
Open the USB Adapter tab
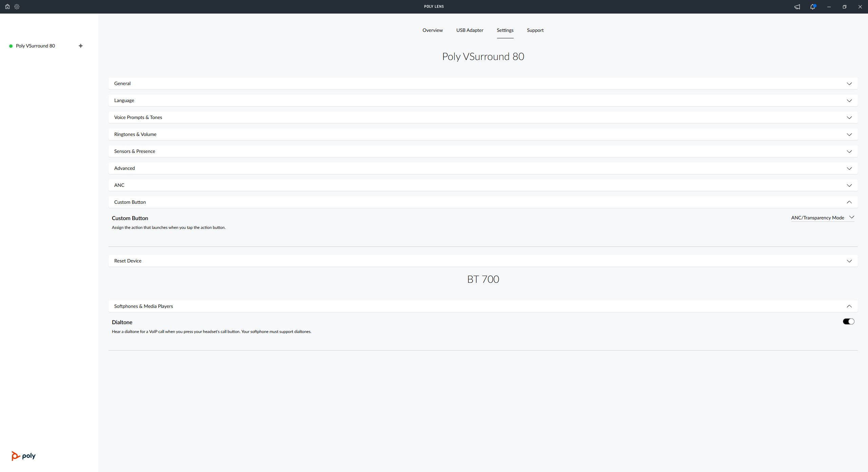tap(470, 30)
